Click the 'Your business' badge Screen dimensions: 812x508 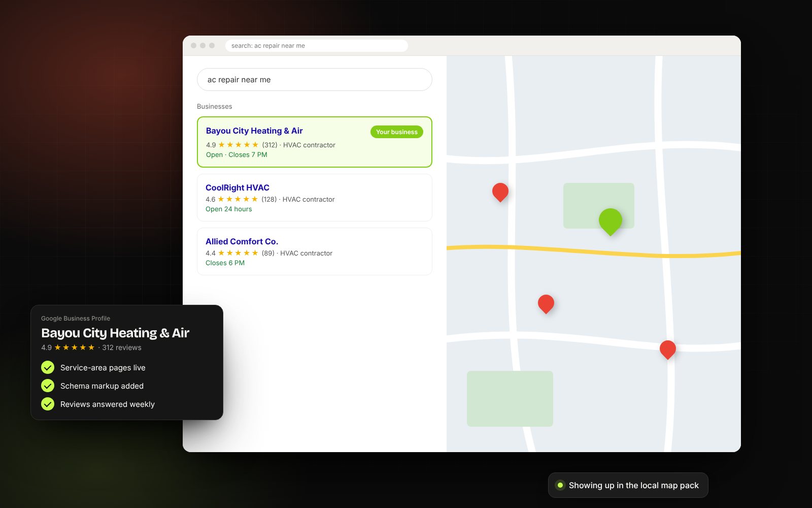[x=397, y=132]
